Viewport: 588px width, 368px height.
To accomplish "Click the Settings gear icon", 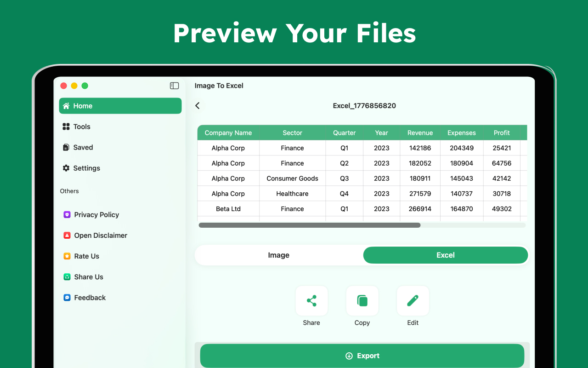I will 66,168.
